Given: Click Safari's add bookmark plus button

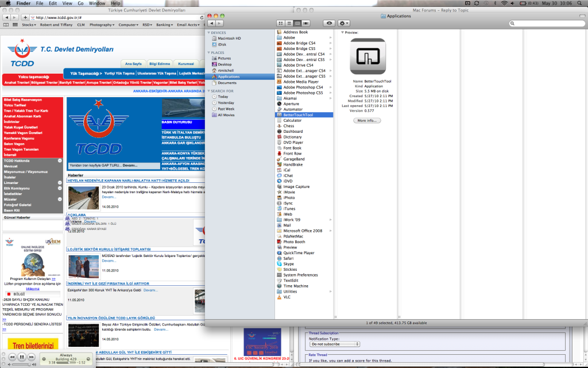Looking at the screenshot, I should click(x=25, y=17).
